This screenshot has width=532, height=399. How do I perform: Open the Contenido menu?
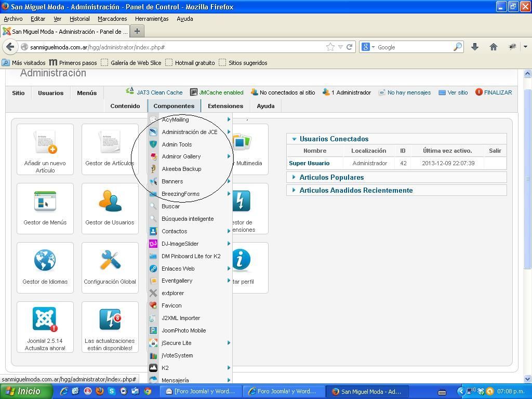pyautogui.click(x=125, y=106)
